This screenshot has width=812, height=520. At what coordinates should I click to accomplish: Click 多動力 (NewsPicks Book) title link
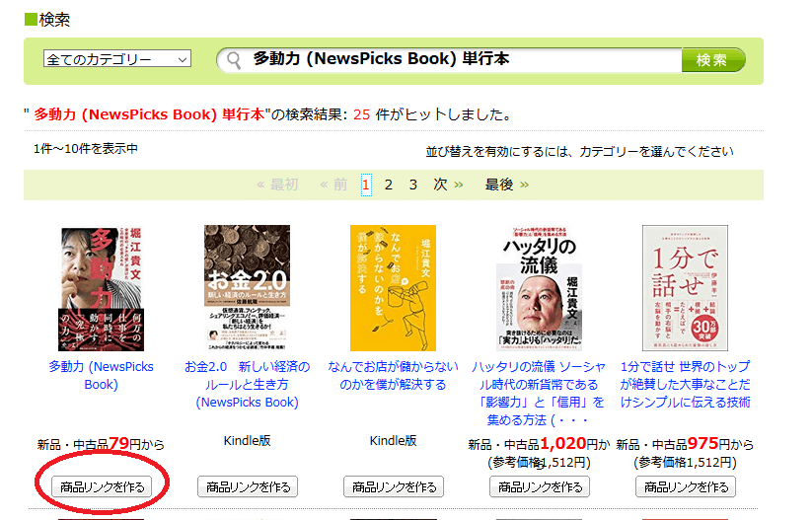point(101,376)
